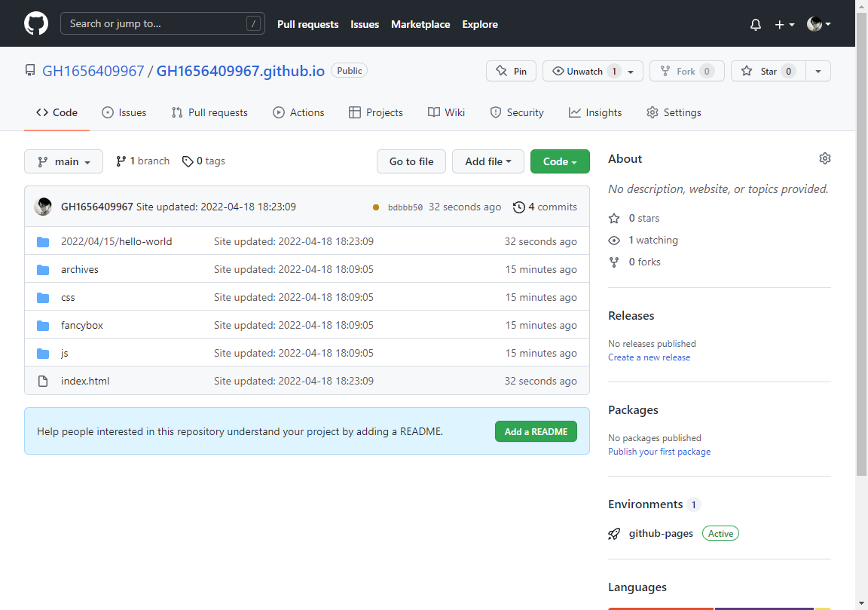Open the Add file dropdown
Screen dimensions: 868x610
click(487, 161)
